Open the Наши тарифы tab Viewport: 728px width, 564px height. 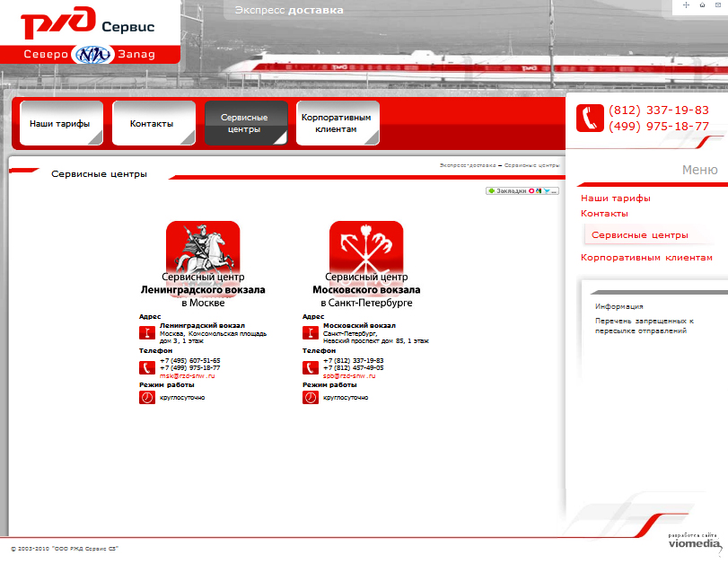point(61,123)
